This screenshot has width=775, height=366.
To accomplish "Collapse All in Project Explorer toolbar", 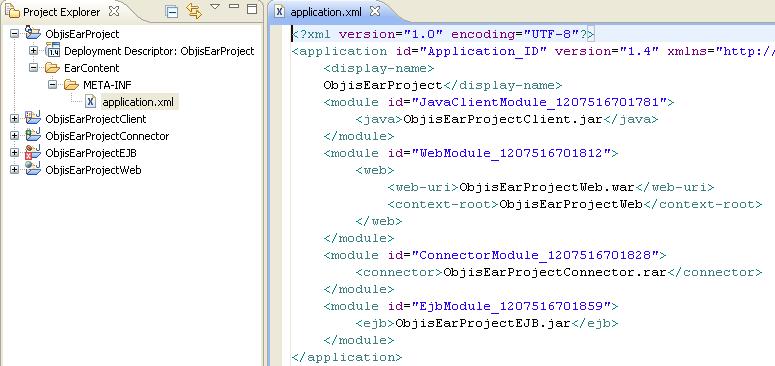I will (x=171, y=12).
